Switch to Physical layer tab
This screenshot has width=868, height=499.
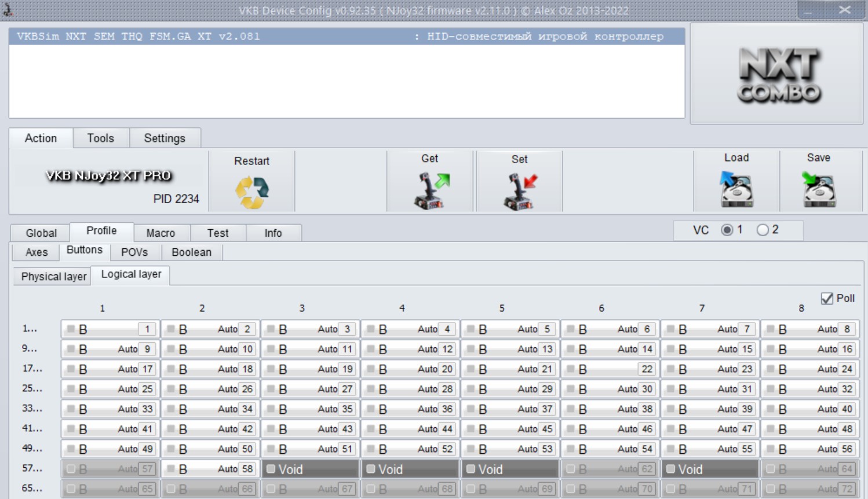tap(53, 276)
